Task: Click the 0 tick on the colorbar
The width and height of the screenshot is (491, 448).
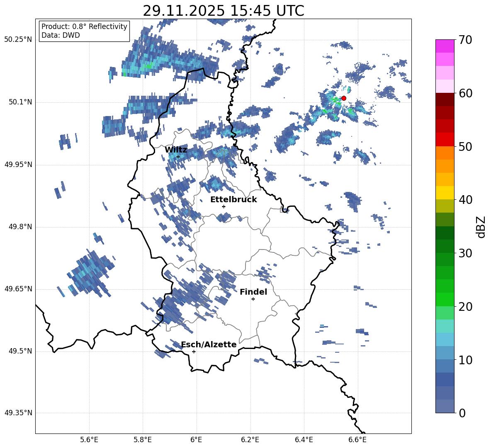Action: click(x=462, y=413)
